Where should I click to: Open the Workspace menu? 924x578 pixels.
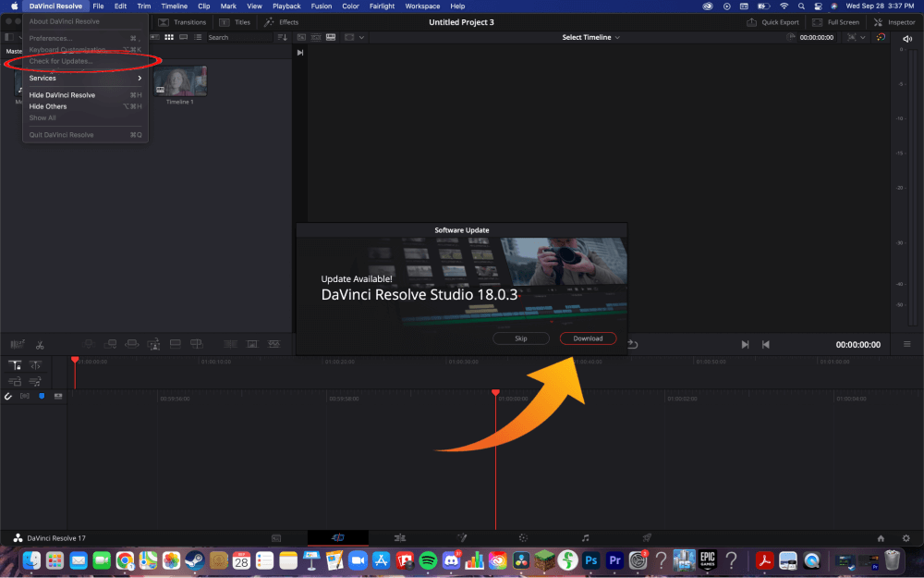click(x=422, y=6)
